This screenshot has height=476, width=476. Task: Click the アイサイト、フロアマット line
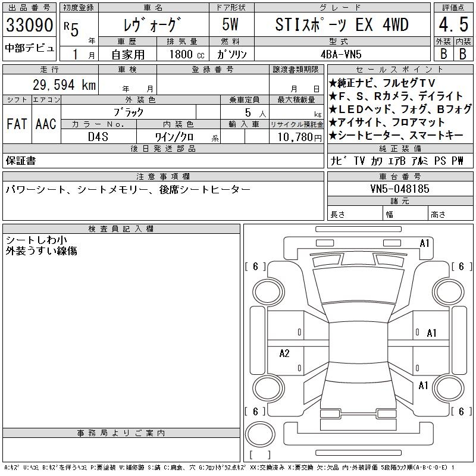click(x=387, y=122)
